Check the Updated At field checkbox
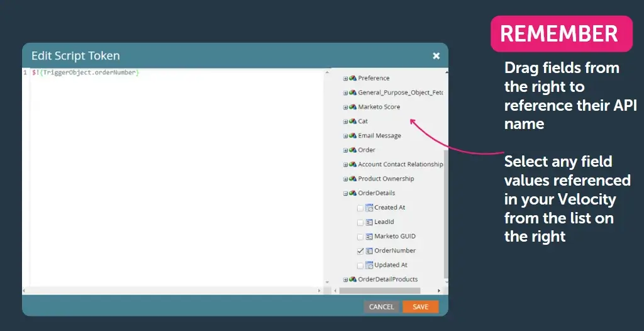Screen dimensions: 644x331 (360, 266)
